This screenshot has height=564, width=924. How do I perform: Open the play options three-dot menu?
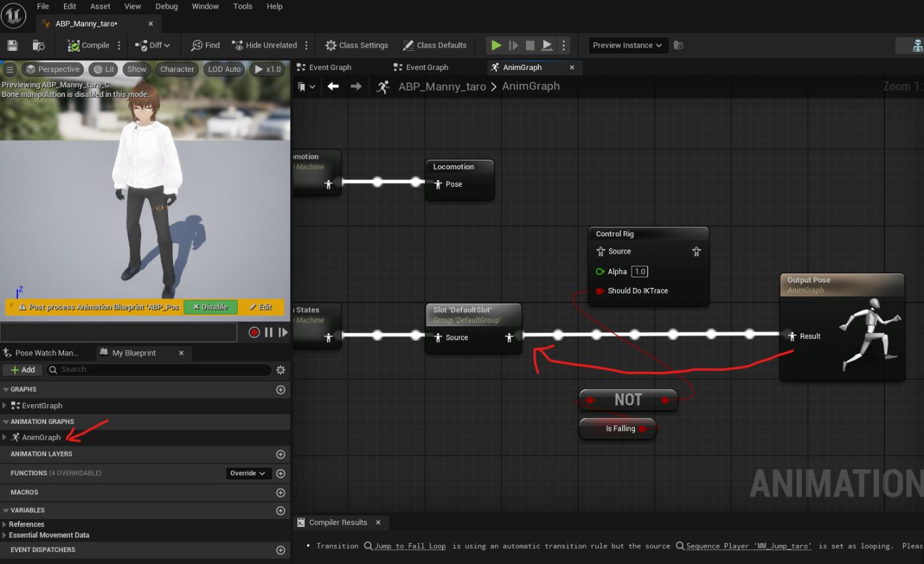(x=563, y=46)
